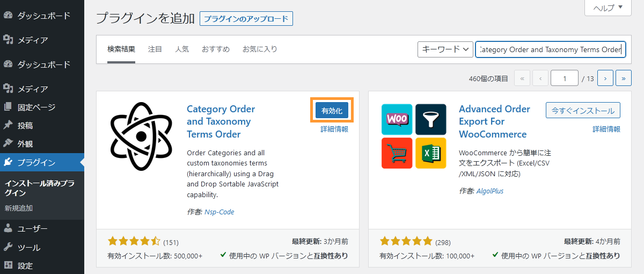The height and width of the screenshot is (274, 644).
Task: Click the 460個の項目 item count text
Action: click(x=488, y=78)
